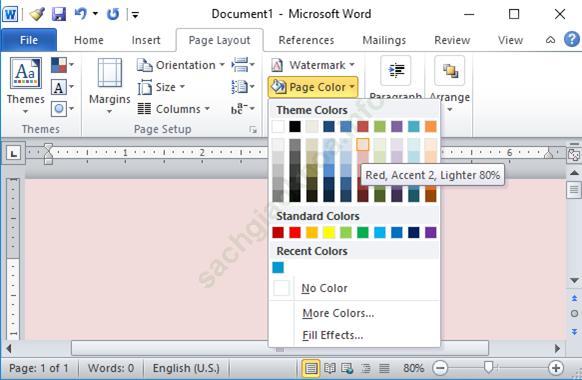Select Black theme color swatch
The width and height of the screenshot is (582, 380).
coord(295,127)
